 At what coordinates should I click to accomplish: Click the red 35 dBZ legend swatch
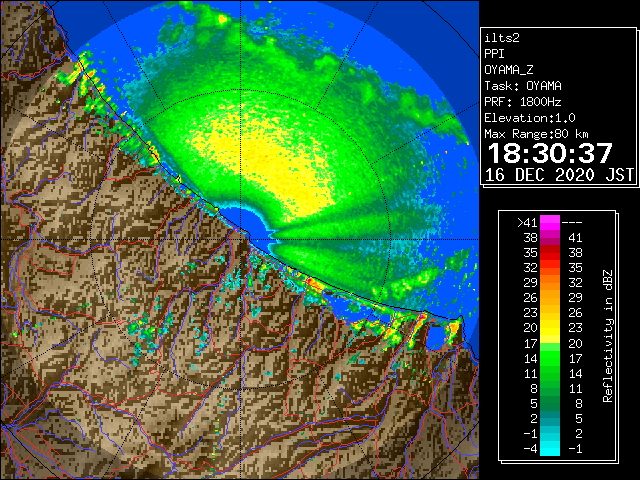(x=550, y=253)
